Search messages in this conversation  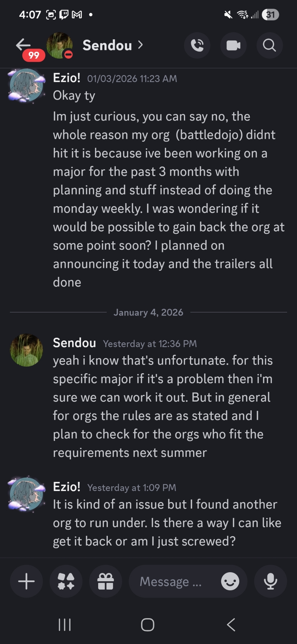269,45
